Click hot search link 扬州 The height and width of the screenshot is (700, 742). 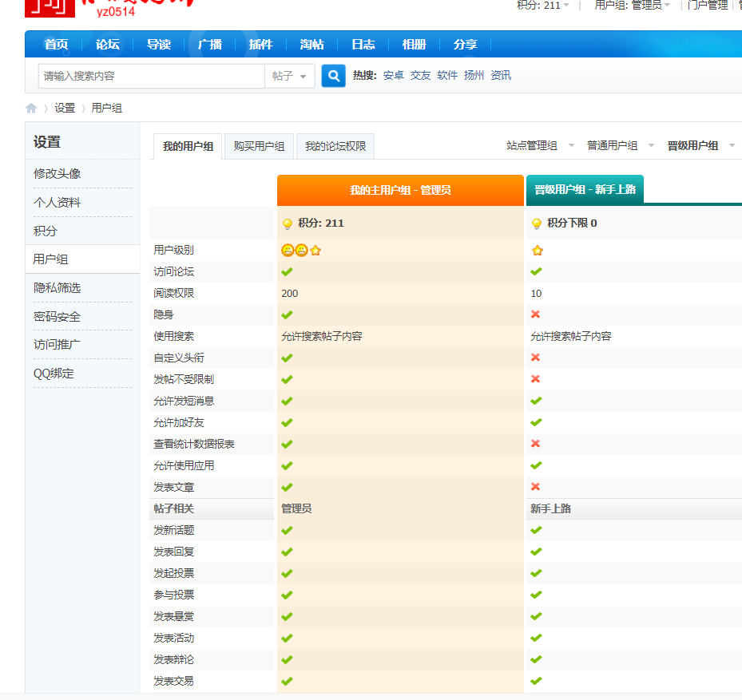[x=474, y=75]
